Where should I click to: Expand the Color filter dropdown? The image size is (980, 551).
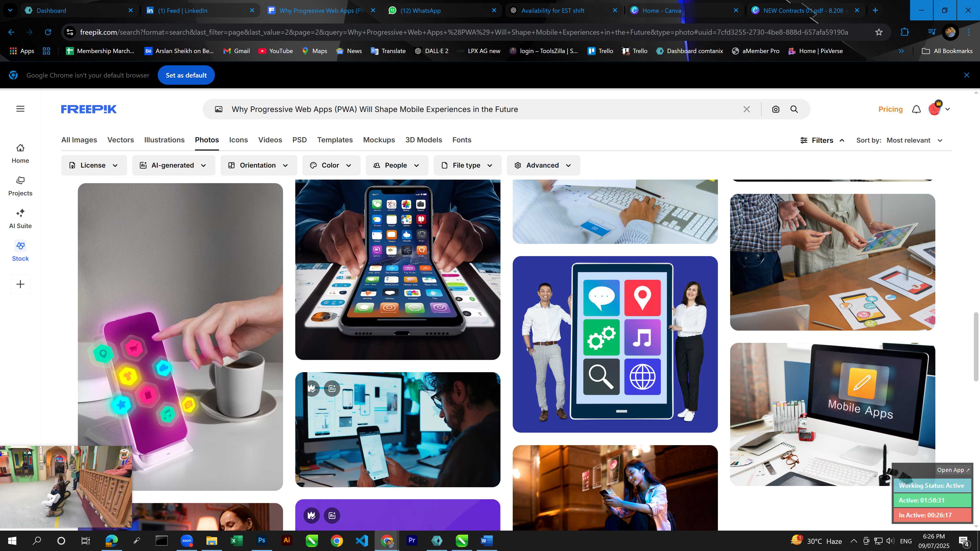[x=331, y=165]
